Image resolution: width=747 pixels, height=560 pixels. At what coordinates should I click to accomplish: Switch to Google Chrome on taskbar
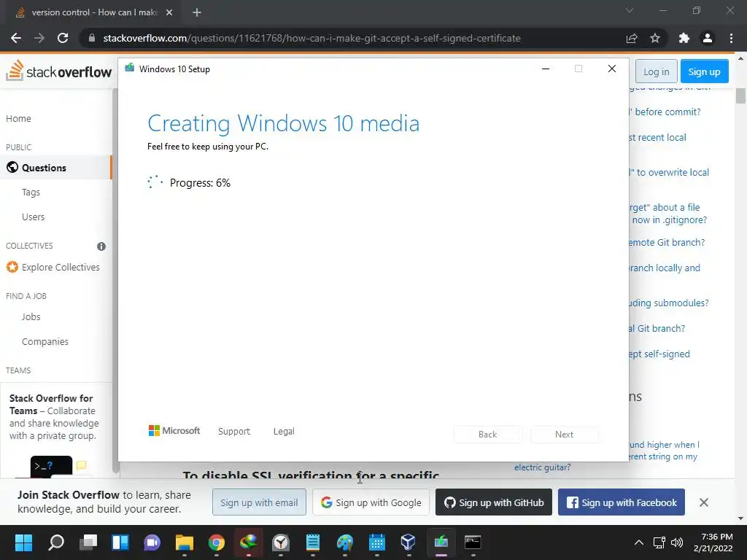(216, 542)
